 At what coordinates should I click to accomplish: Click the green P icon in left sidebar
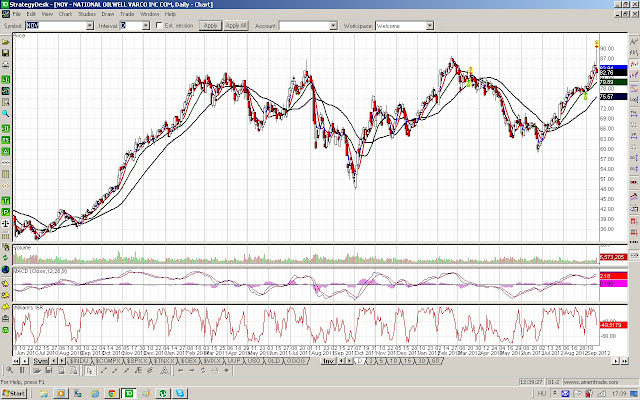tap(6, 212)
